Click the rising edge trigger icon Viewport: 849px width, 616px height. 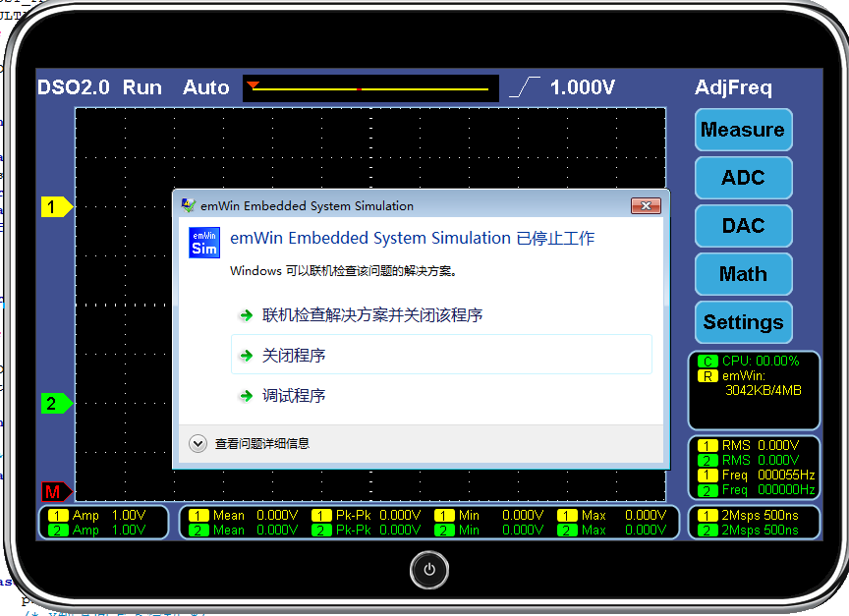[525, 87]
